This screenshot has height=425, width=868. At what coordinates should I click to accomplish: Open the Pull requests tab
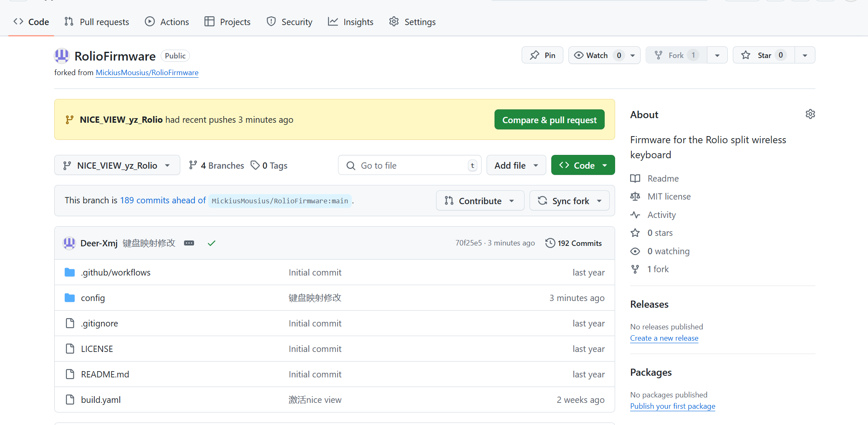pyautogui.click(x=97, y=22)
